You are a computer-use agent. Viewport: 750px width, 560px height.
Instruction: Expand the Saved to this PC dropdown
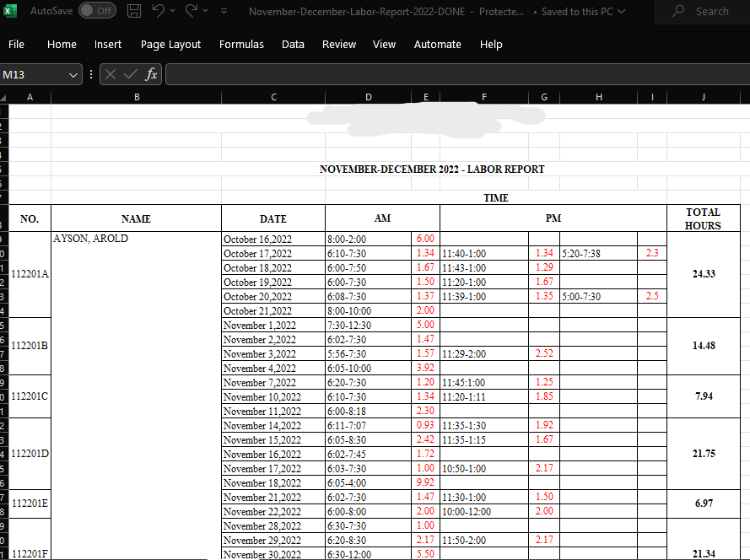click(621, 12)
